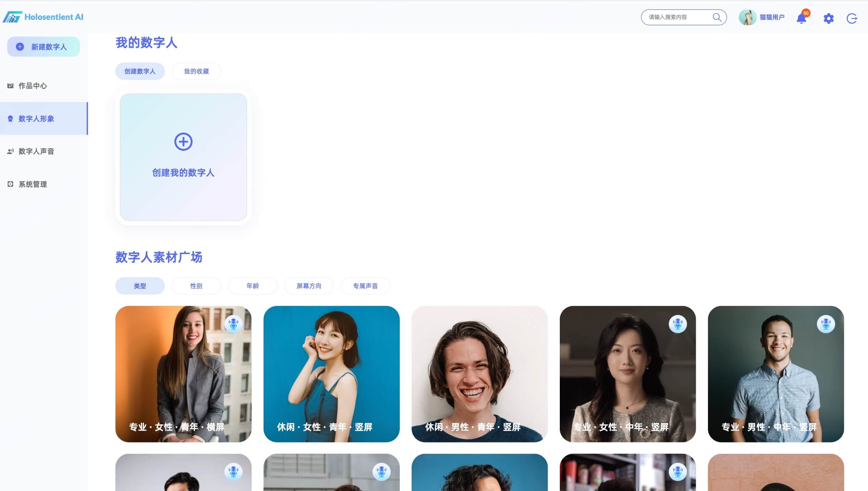This screenshot has height=491, width=868.
Task: Click the plus icon in create card
Action: [x=183, y=142]
